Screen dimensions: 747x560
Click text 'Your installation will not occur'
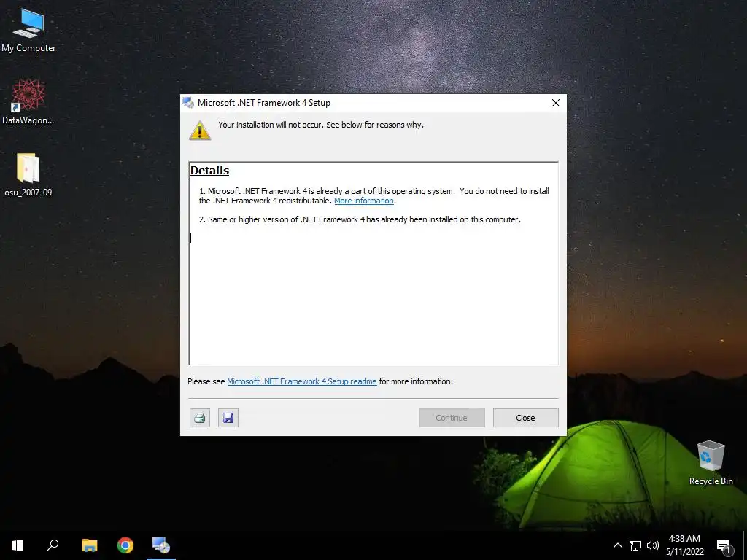(270, 125)
